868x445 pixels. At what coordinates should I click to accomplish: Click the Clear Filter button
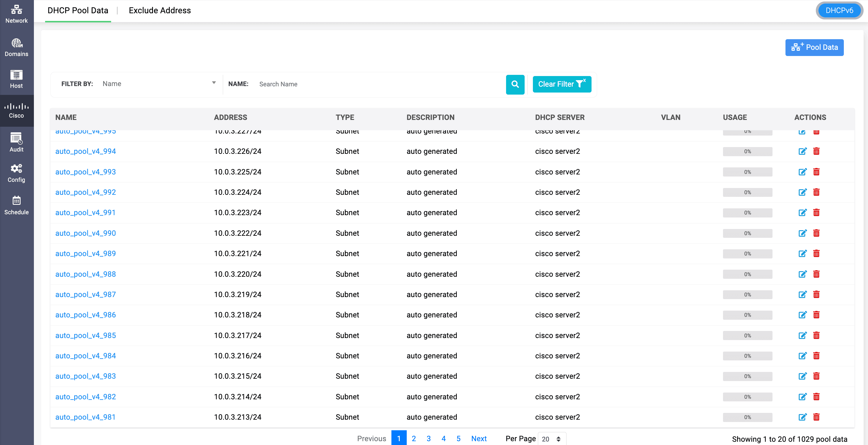pyautogui.click(x=561, y=84)
